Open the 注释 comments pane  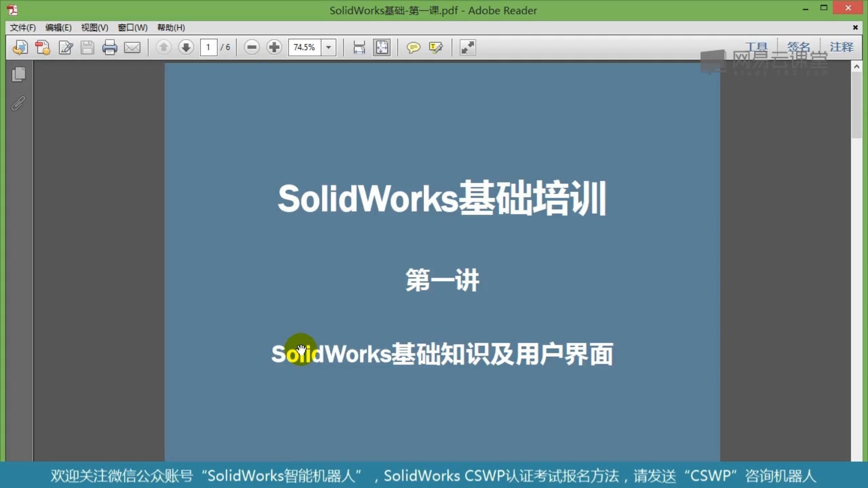tap(841, 47)
